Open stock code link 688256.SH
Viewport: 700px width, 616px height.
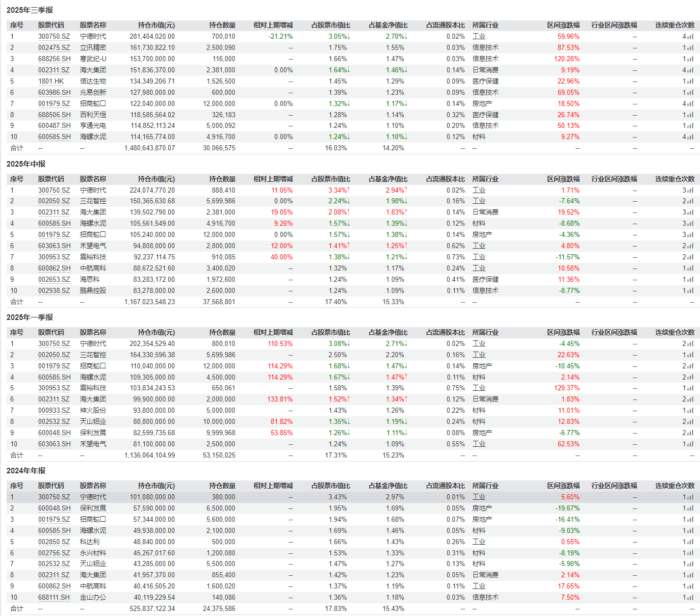(x=54, y=59)
